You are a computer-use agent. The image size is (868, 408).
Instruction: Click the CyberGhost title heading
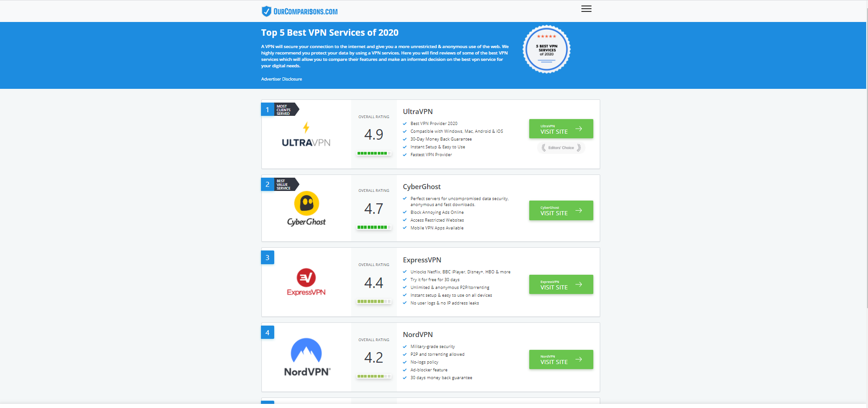(x=422, y=187)
